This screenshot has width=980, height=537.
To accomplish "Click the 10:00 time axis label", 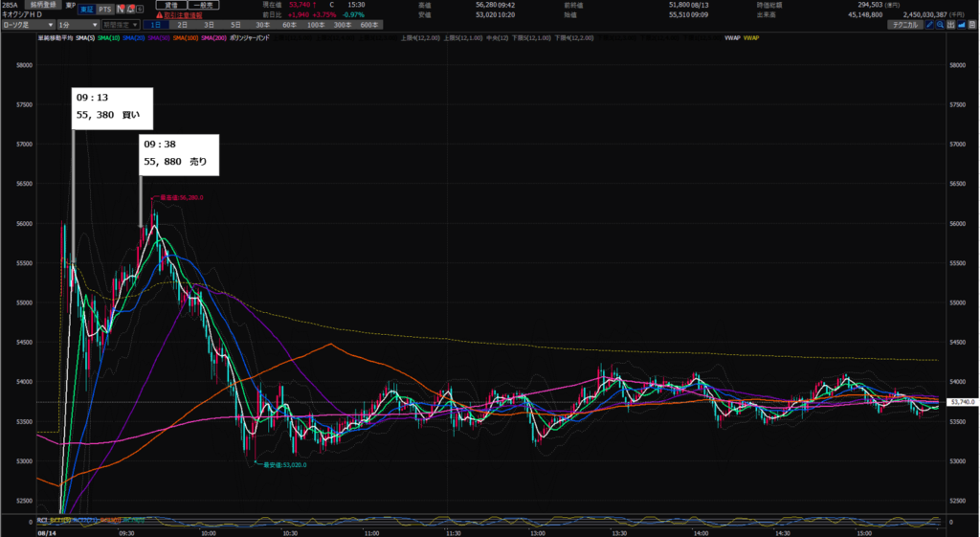I will 209,533.
